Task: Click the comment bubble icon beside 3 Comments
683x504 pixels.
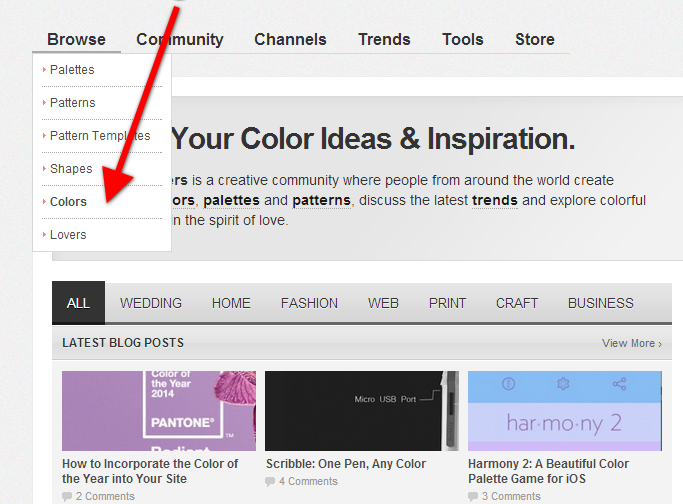Action: pyautogui.click(x=473, y=497)
